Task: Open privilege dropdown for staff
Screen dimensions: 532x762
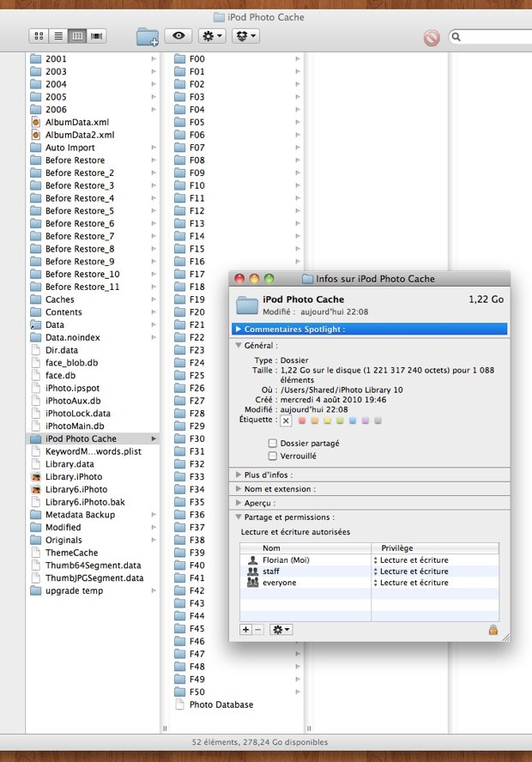Action: 411,571
